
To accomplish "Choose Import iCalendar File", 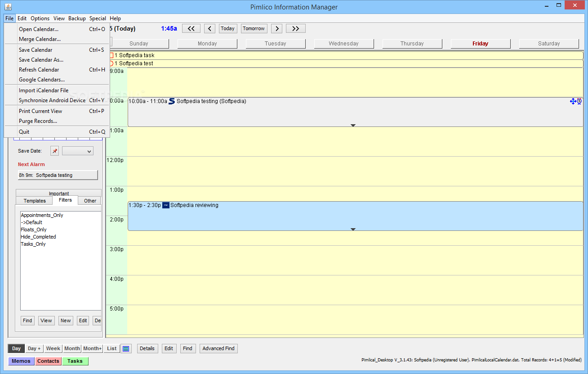I will pyautogui.click(x=57, y=90).
